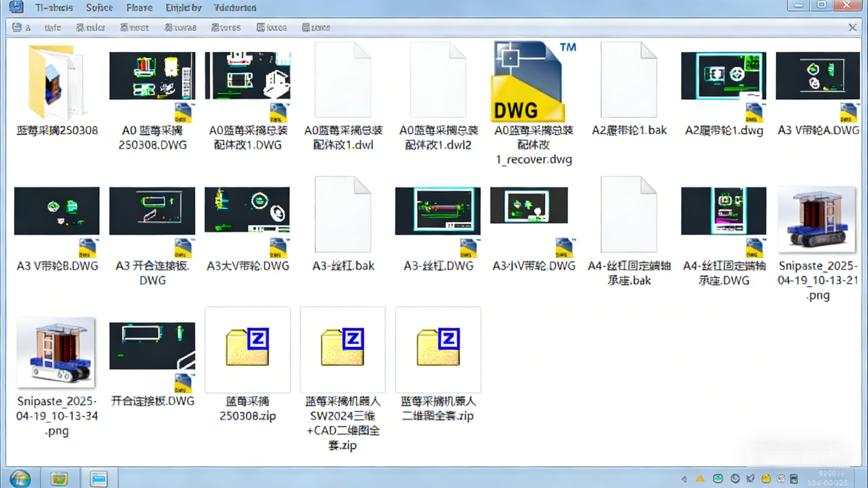Open the 蓝莓采摘250308 folder
This screenshot has height=488, width=868.
[x=57, y=83]
